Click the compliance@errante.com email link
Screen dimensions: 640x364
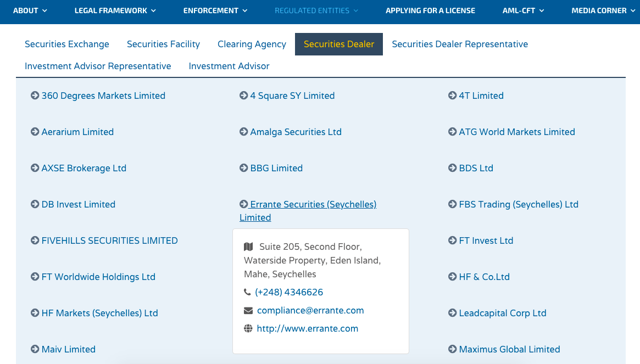point(310,310)
